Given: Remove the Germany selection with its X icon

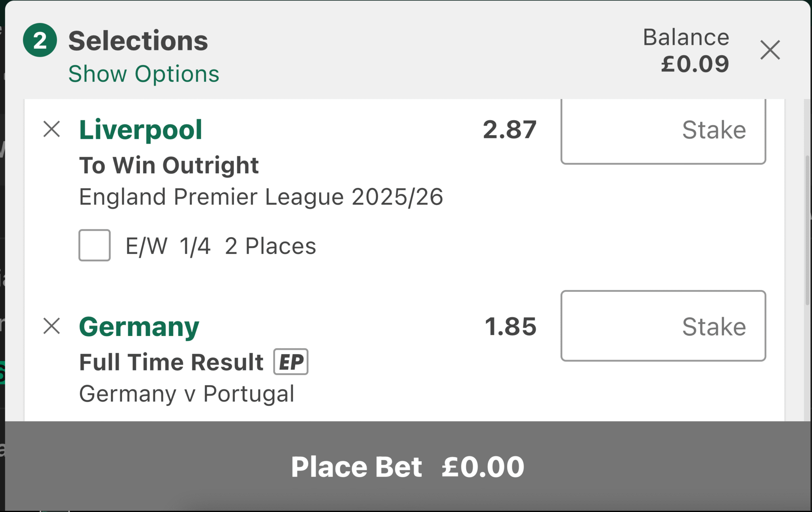Looking at the screenshot, I should point(52,326).
